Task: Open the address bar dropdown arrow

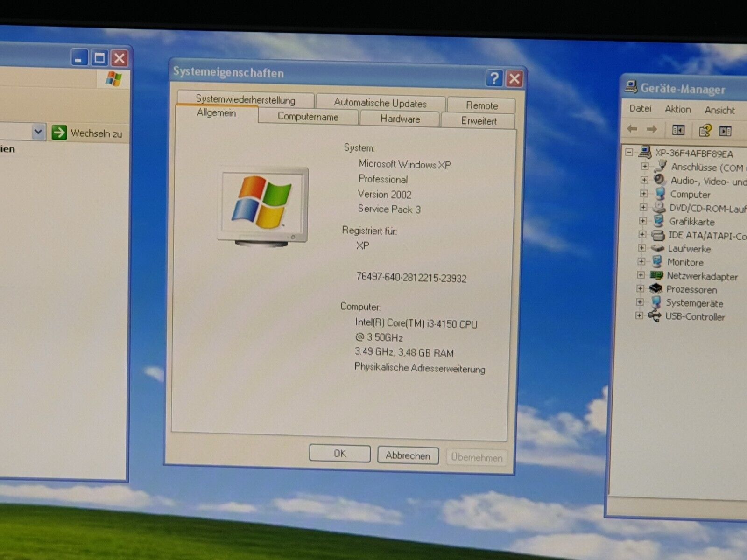Action: [38, 132]
